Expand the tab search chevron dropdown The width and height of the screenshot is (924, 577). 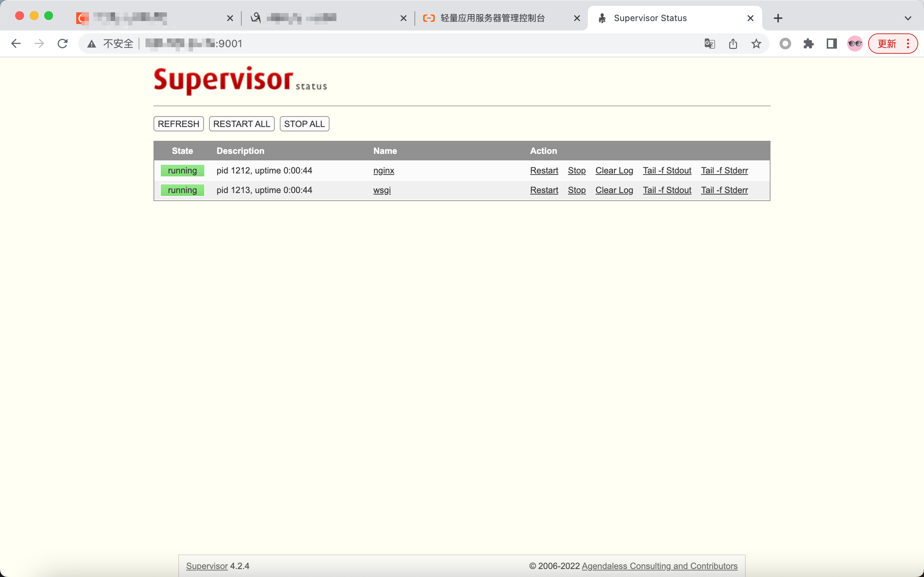click(x=908, y=18)
